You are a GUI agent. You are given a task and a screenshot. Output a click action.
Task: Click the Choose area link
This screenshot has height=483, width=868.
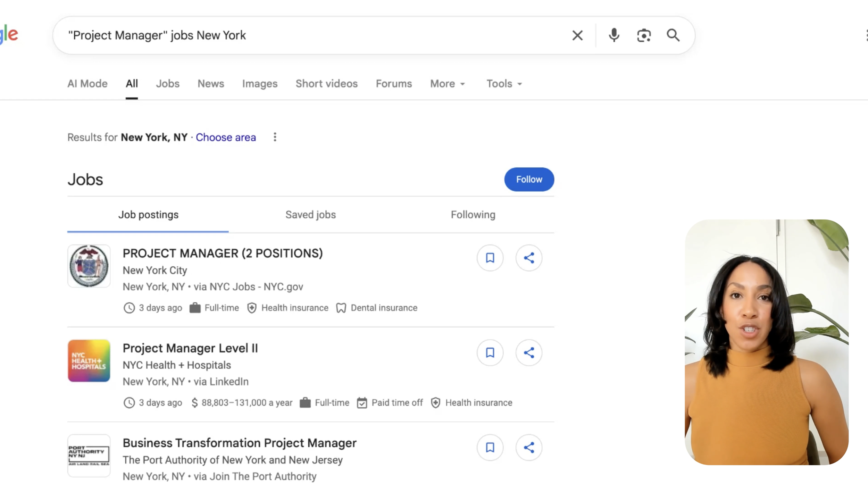226,137
